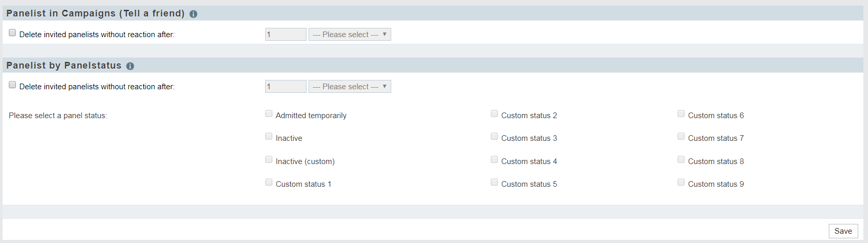Enable delete checkbox under Panelist in Campaigns

coord(12,33)
